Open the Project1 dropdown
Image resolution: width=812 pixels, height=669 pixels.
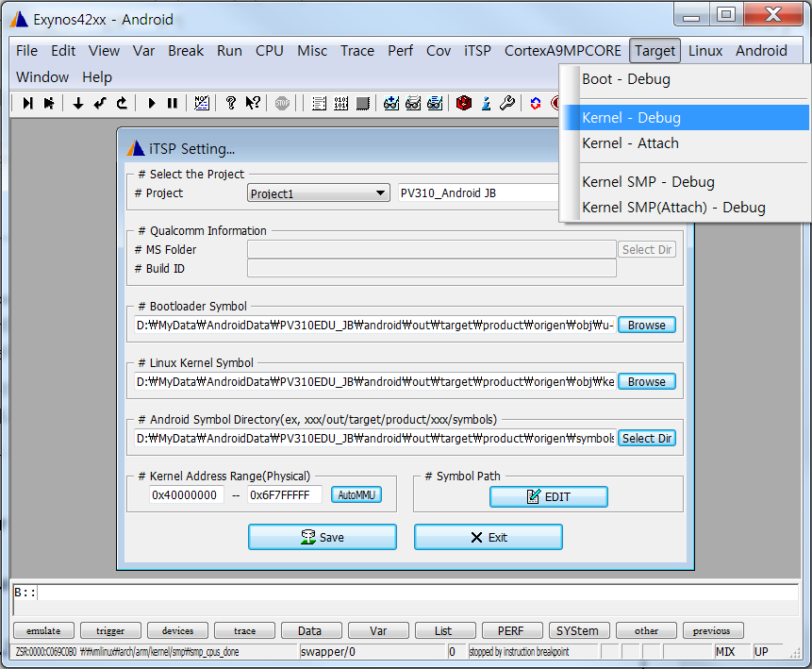(319, 193)
